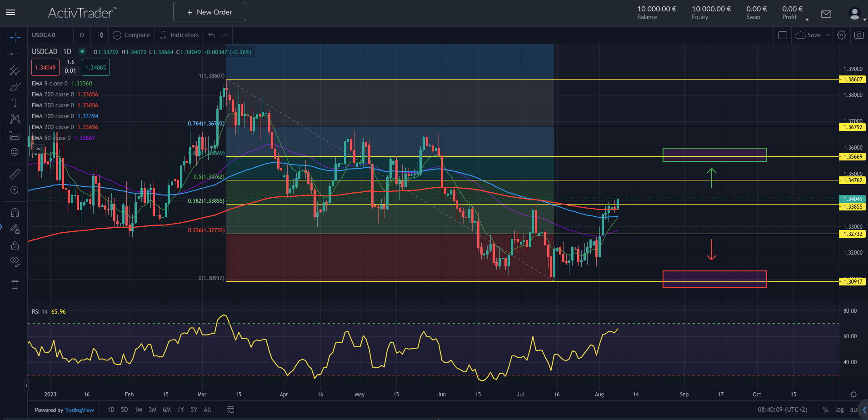Click the buy price 1.34065 box

95,67
